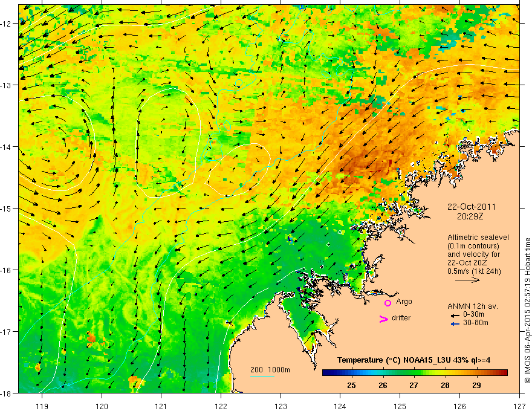The height and width of the screenshot is (411, 532).
Task: Click latitude axis label -15
Action: (x=7, y=208)
